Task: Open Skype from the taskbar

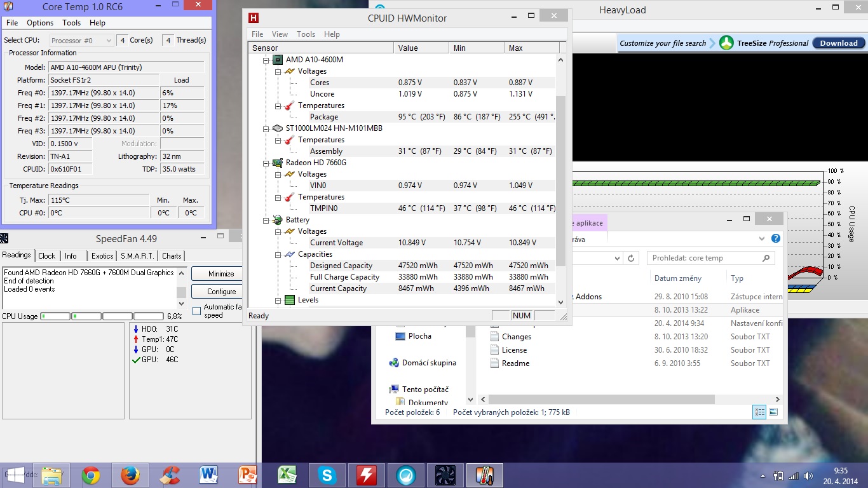Action: point(327,475)
